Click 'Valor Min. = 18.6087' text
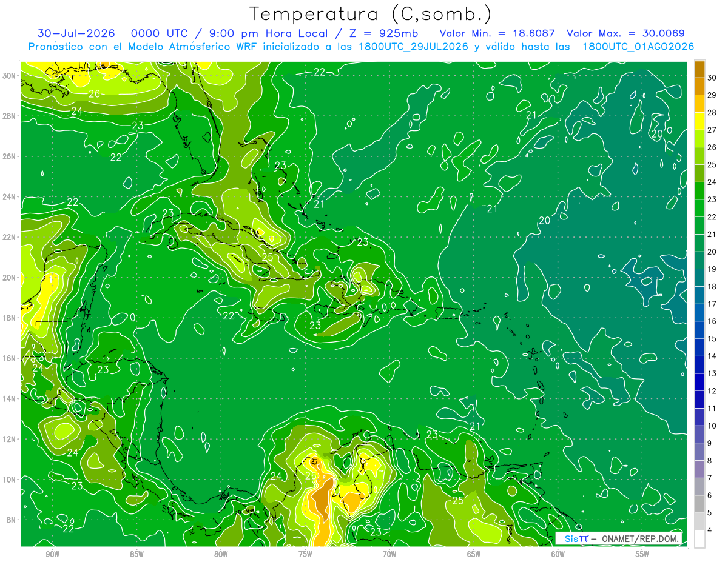The width and height of the screenshot is (728, 562). (497, 33)
